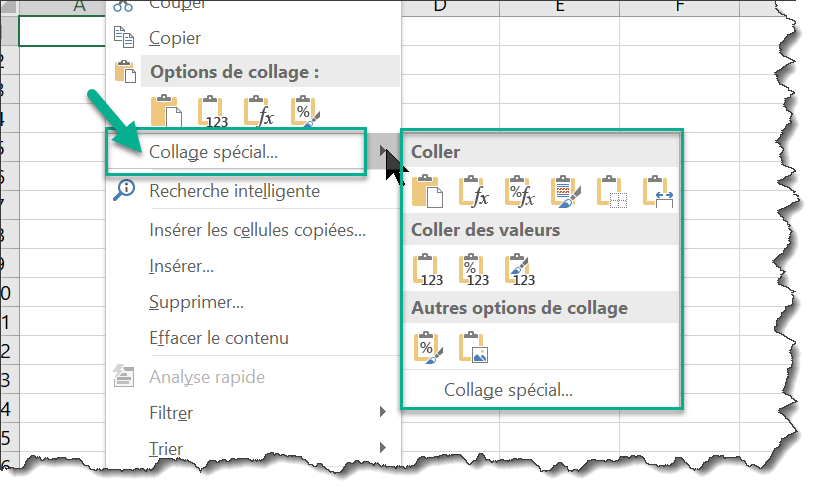Screen dimensions: 820x497
Task: Click the Analyse rapide entry
Action: point(207,377)
